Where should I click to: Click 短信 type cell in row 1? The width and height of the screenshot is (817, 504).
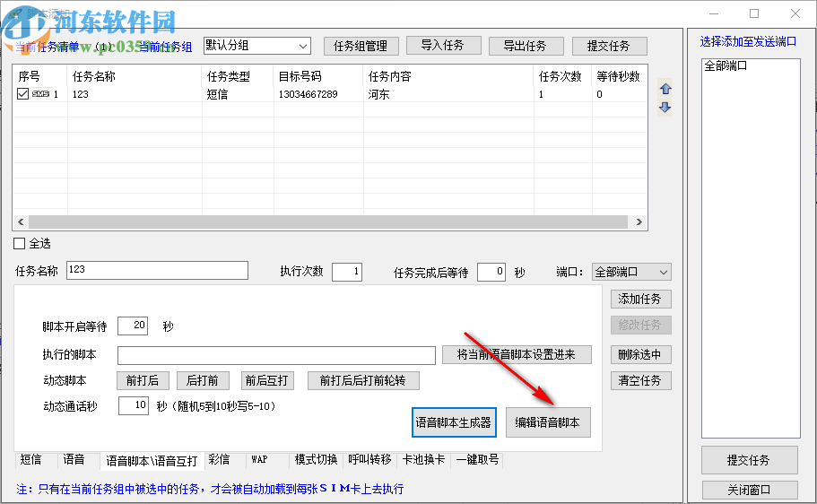point(217,94)
